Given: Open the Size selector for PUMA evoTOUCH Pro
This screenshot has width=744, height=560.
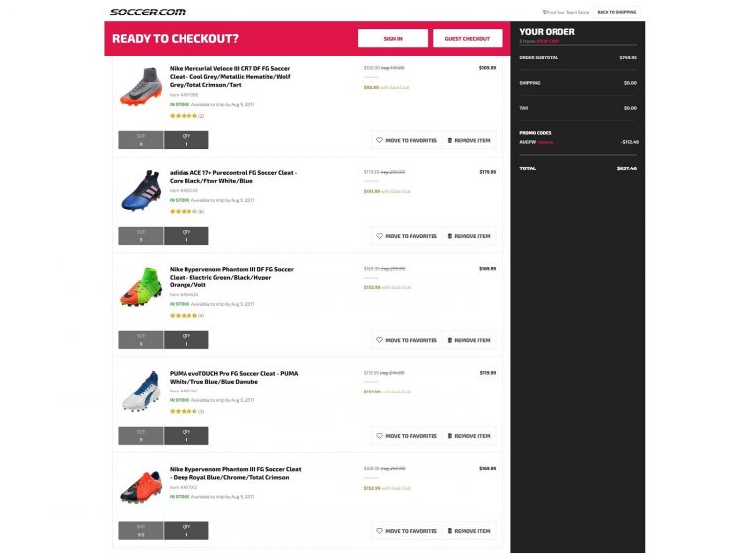Looking at the screenshot, I should (141, 436).
